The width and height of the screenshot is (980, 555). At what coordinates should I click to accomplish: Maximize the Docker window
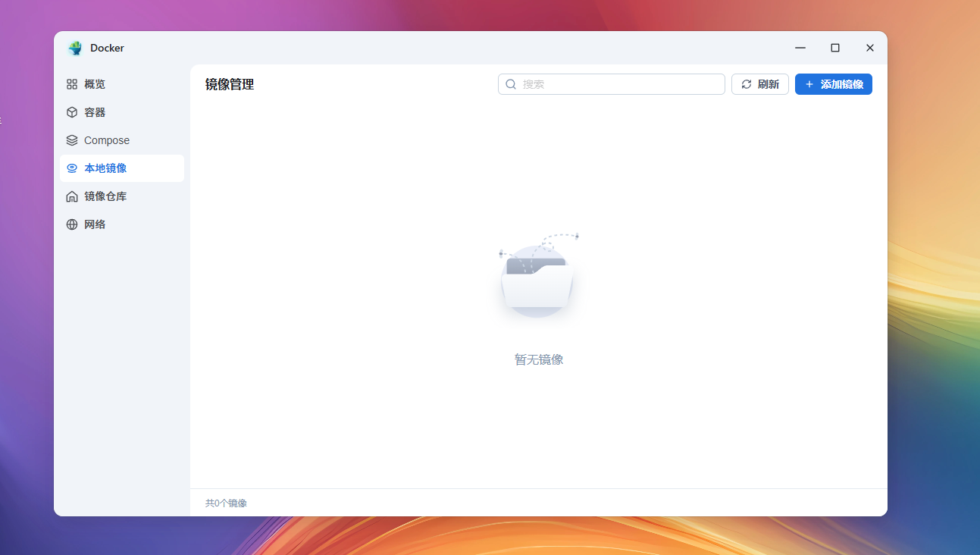click(835, 48)
